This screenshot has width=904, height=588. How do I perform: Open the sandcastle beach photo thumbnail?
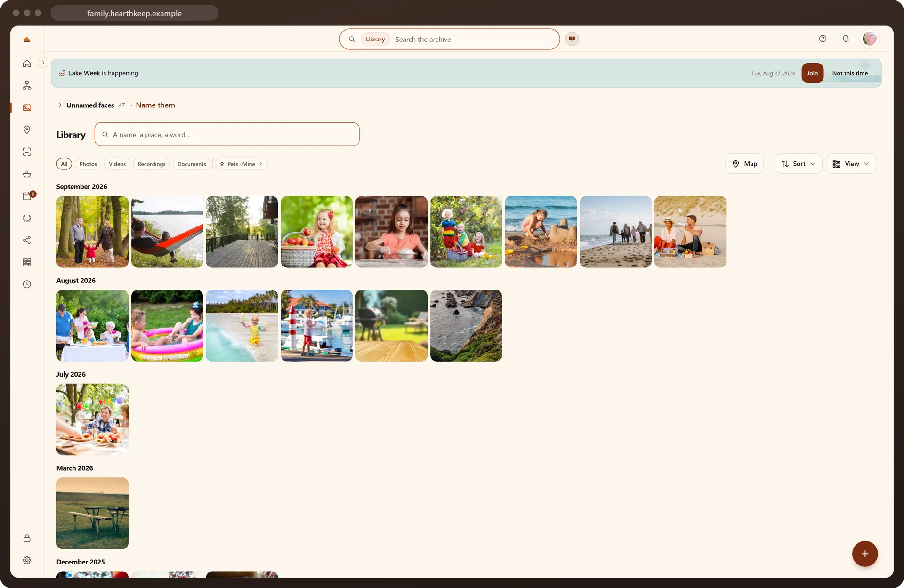[x=541, y=232]
